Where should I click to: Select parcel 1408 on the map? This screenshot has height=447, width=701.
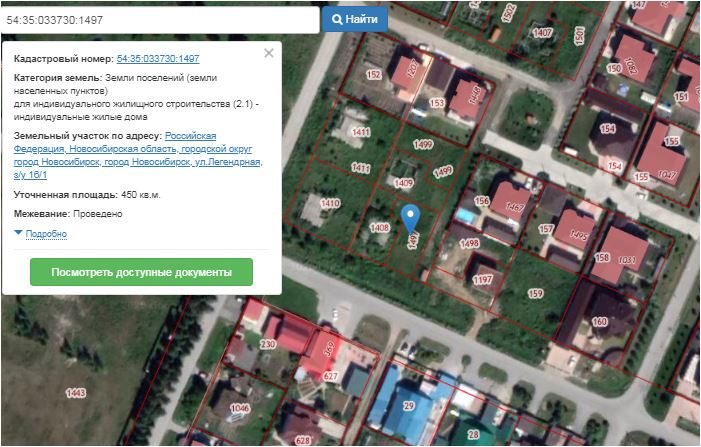379,228
